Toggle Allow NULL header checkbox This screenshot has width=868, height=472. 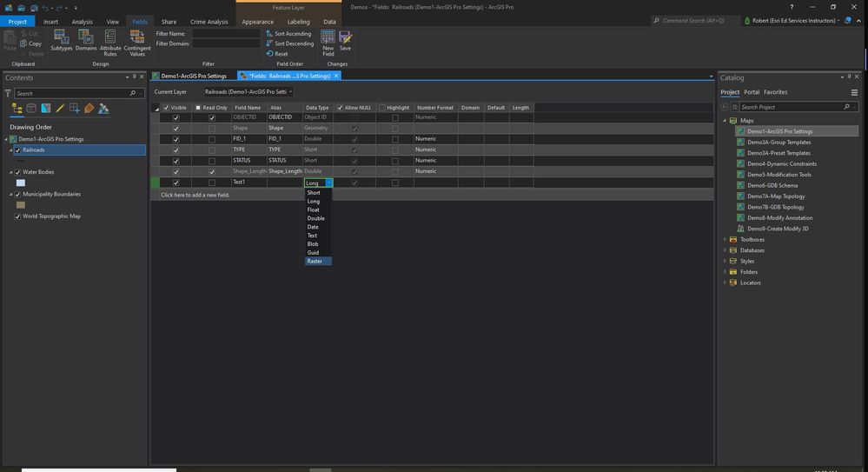[340, 108]
